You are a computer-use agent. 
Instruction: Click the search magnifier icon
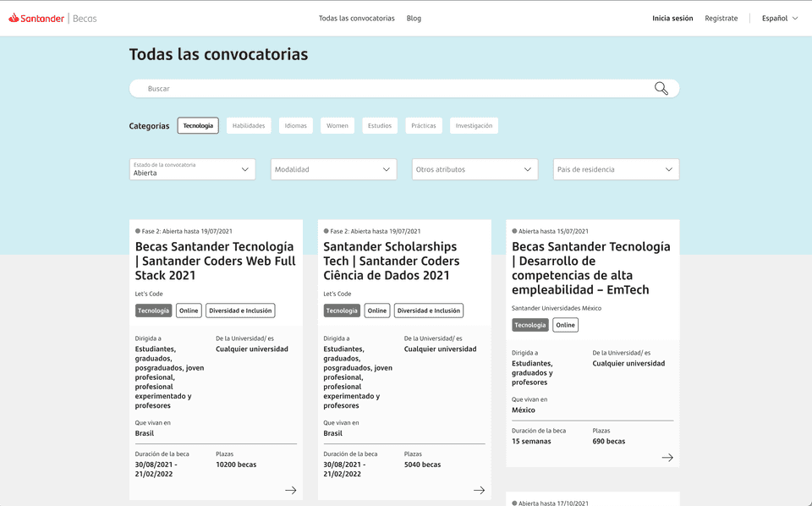point(660,87)
